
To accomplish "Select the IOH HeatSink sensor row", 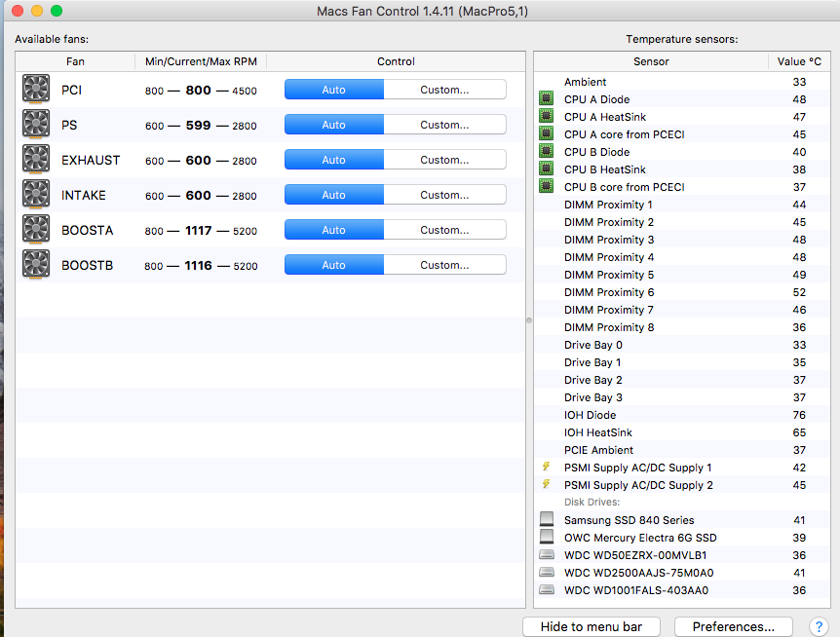I will click(682, 432).
